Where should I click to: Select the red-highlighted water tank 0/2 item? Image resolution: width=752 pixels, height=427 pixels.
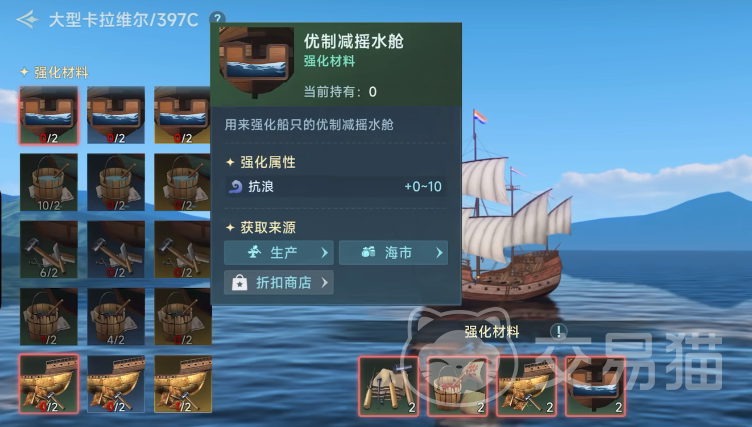tap(49, 115)
